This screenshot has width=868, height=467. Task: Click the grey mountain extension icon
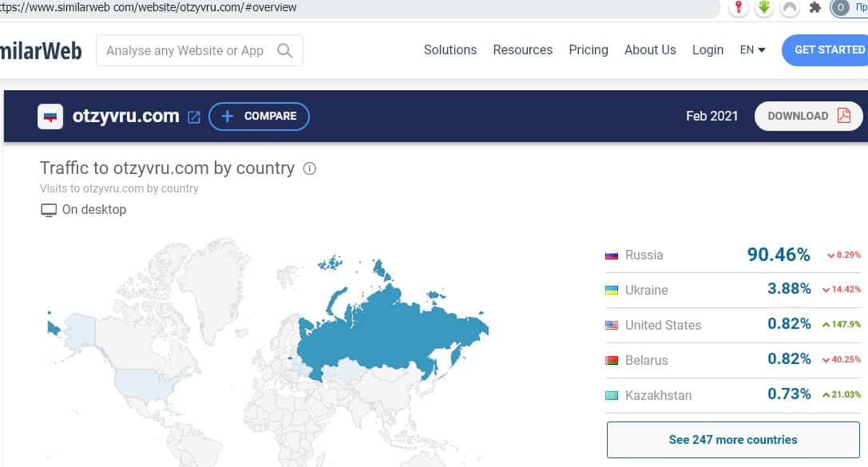789,8
